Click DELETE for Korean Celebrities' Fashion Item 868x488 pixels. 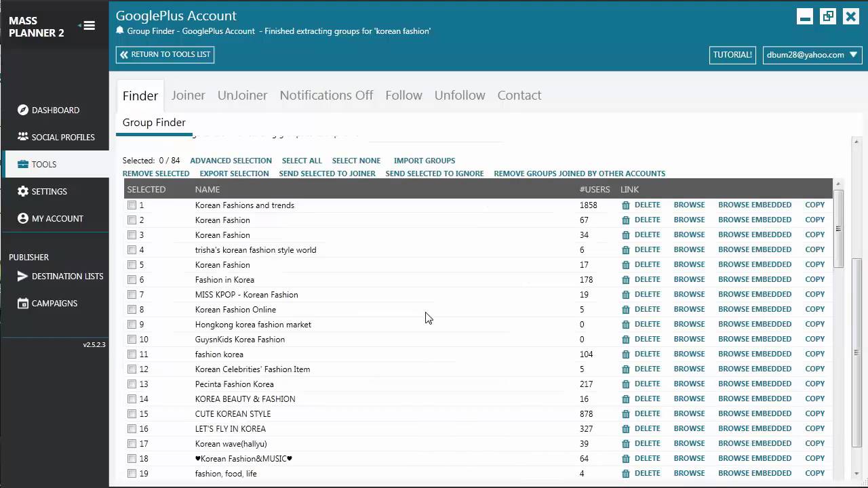pos(647,369)
